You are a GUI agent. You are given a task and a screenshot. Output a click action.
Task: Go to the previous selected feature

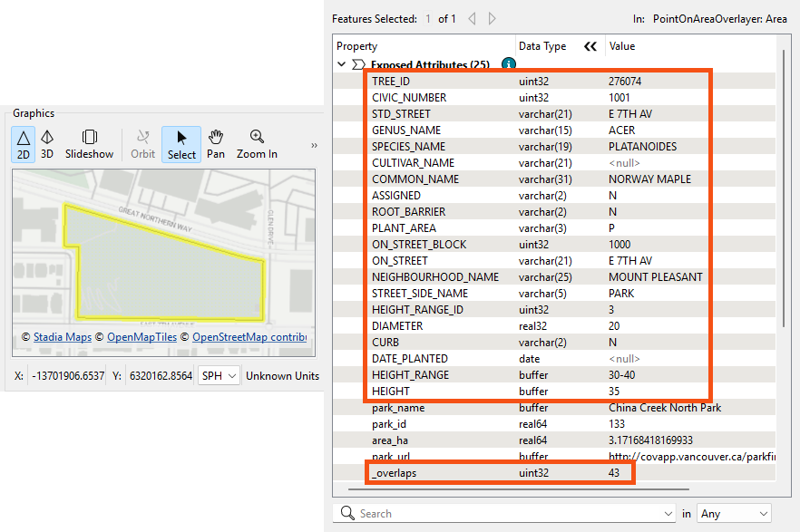(x=472, y=19)
